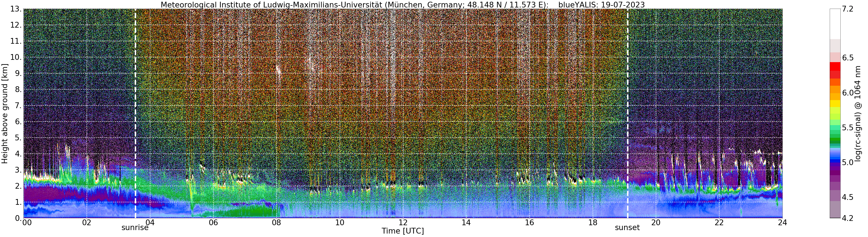Click the plot title with 'blueYALIS: 19-07-2023'

point(403,5)
